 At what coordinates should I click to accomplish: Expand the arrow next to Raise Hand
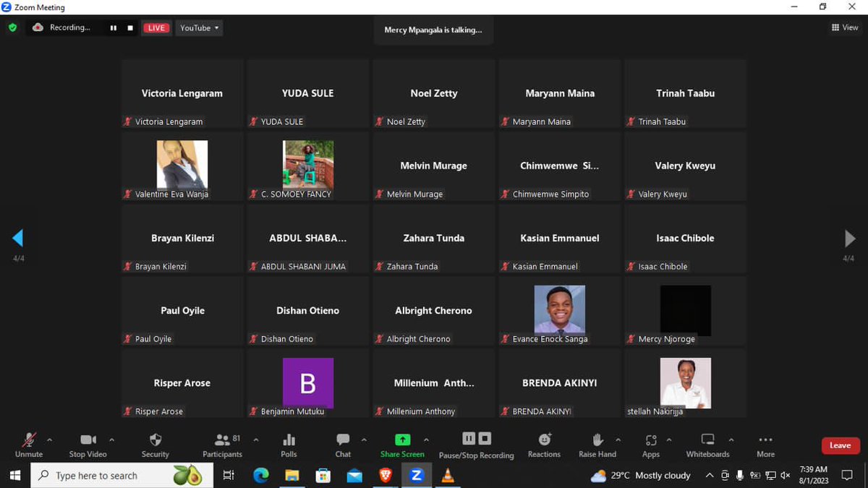[618, 440]
